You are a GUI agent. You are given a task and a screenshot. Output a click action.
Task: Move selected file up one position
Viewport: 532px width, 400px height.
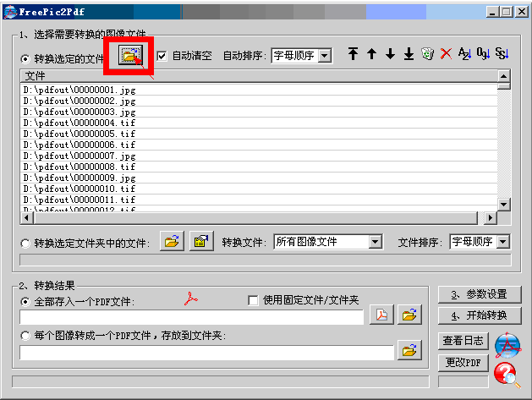tap(371, 53)
